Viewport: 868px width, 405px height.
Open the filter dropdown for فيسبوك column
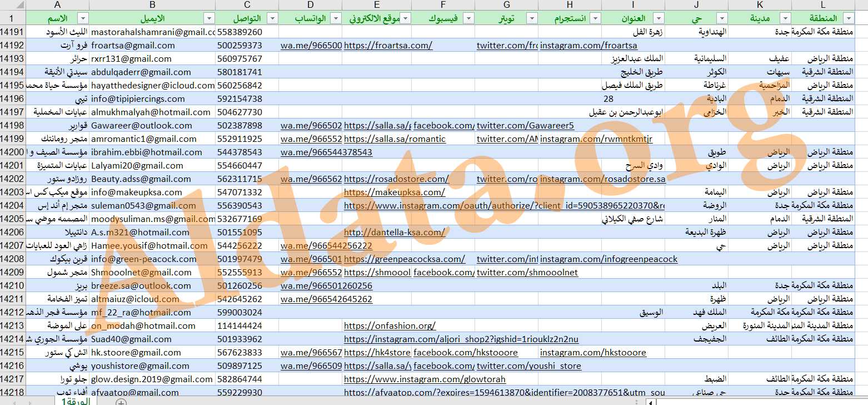[x=469, y=18]
